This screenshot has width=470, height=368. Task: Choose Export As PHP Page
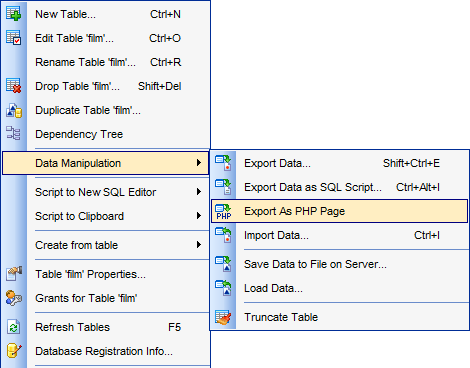click(x=340, y=211)
